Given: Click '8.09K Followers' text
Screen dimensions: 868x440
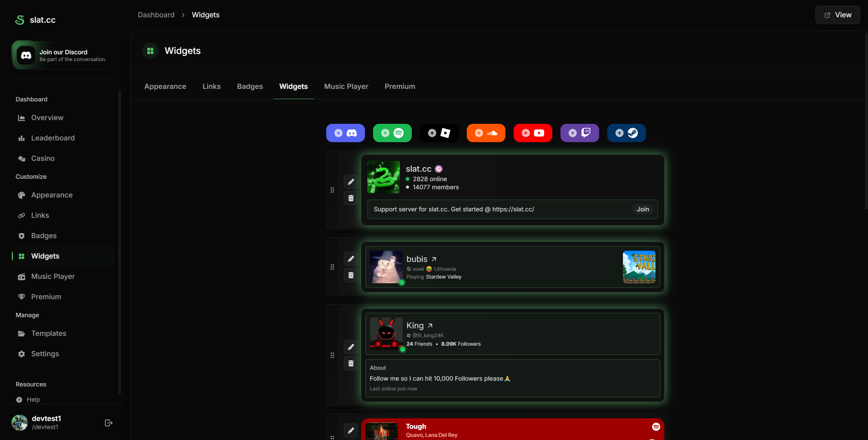Looking at the screenshot, I should pyautogui.click(x=461, y=344).
